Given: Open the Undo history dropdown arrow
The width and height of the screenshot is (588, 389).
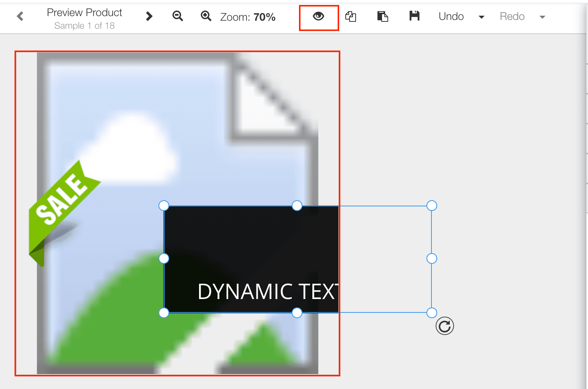Looking at the screenshot, I should point(482,17).
